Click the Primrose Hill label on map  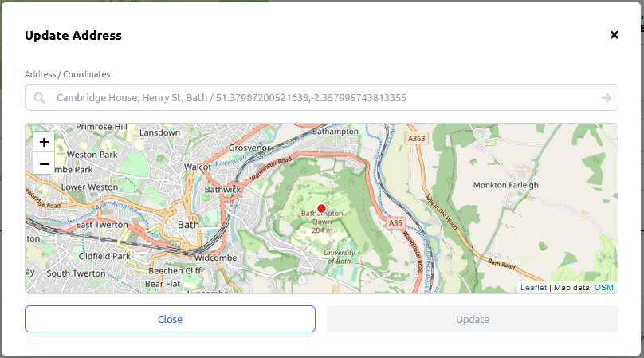(101, 127)
